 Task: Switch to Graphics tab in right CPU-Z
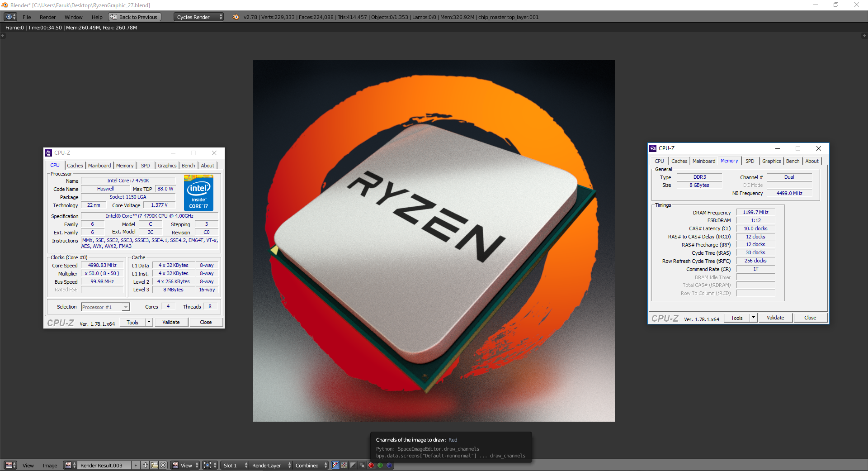771,161
